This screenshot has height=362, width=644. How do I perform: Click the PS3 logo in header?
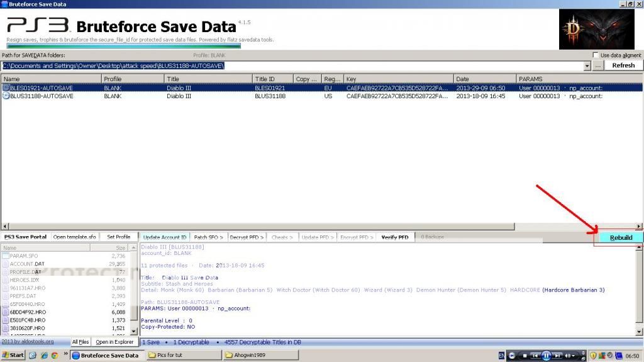tap(38, 26)
